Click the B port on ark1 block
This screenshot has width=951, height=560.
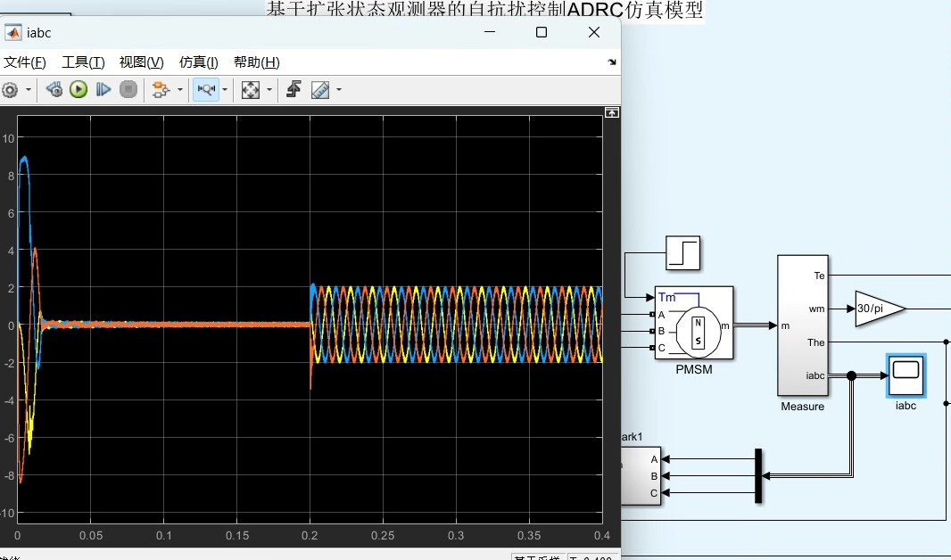(654, 476)
